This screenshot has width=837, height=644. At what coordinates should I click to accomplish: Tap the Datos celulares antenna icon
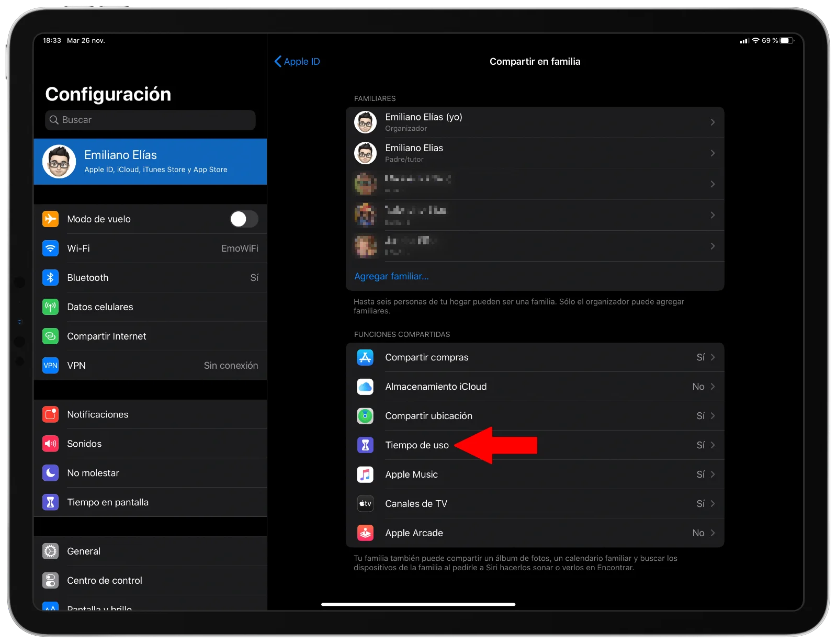tap(50, 307)
